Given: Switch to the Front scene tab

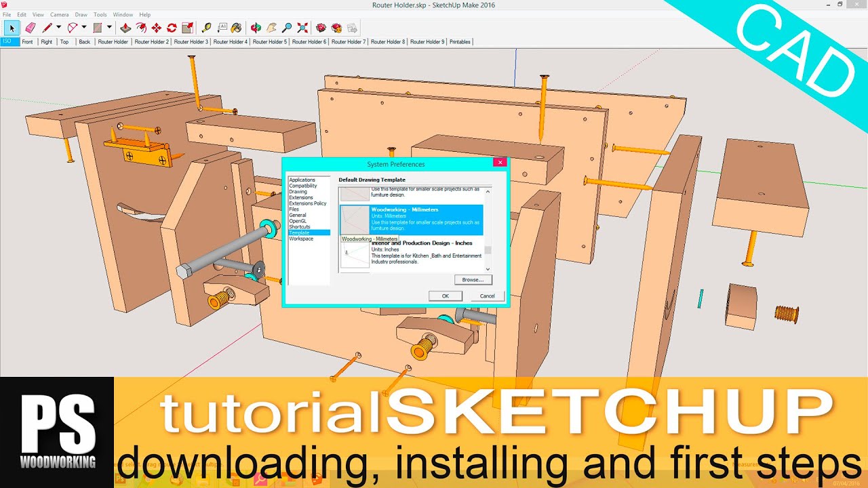Looking at the screenshot, I should (27, 42).
